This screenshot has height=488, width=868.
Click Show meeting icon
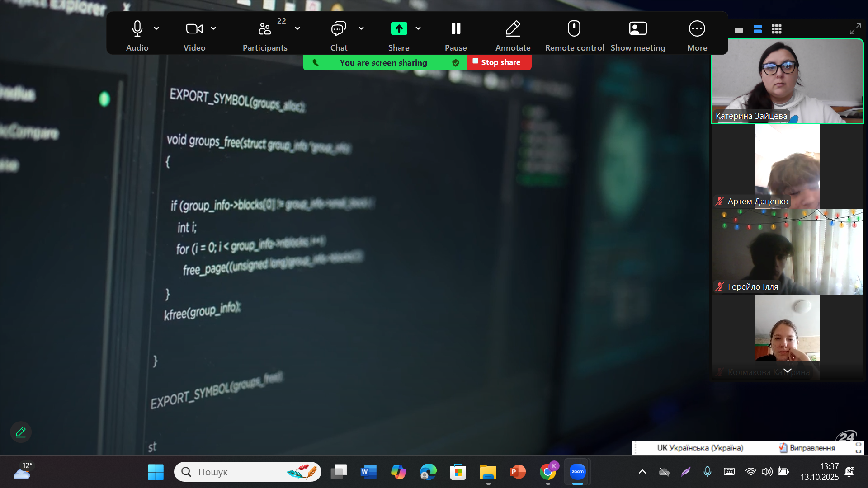pos(637,29)
